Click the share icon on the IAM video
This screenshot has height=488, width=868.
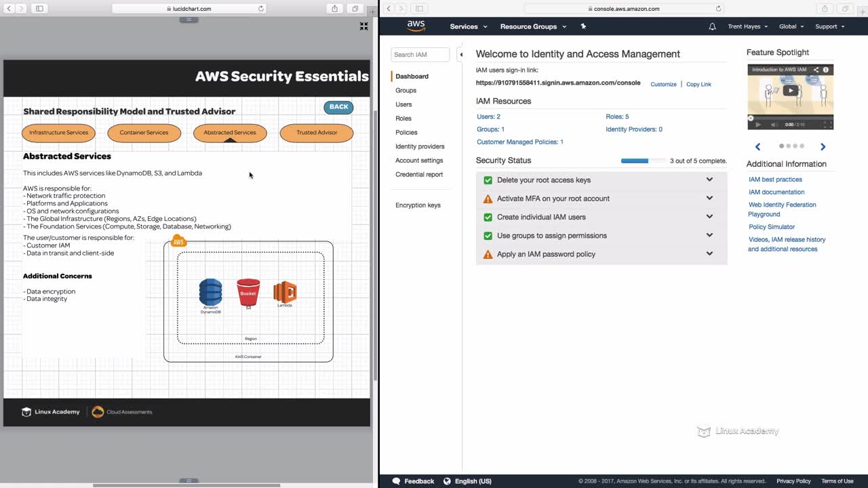[816, 70]
